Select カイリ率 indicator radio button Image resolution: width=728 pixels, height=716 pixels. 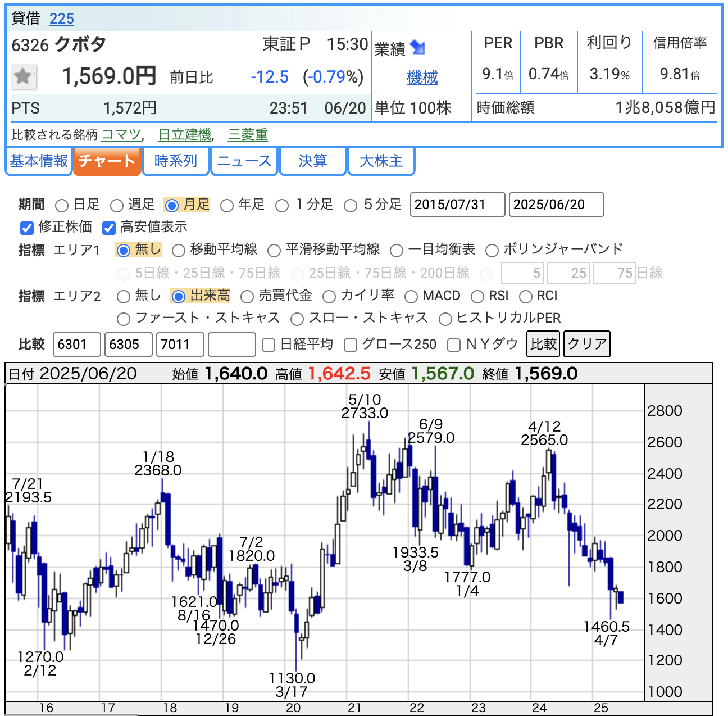coord(329,296)
